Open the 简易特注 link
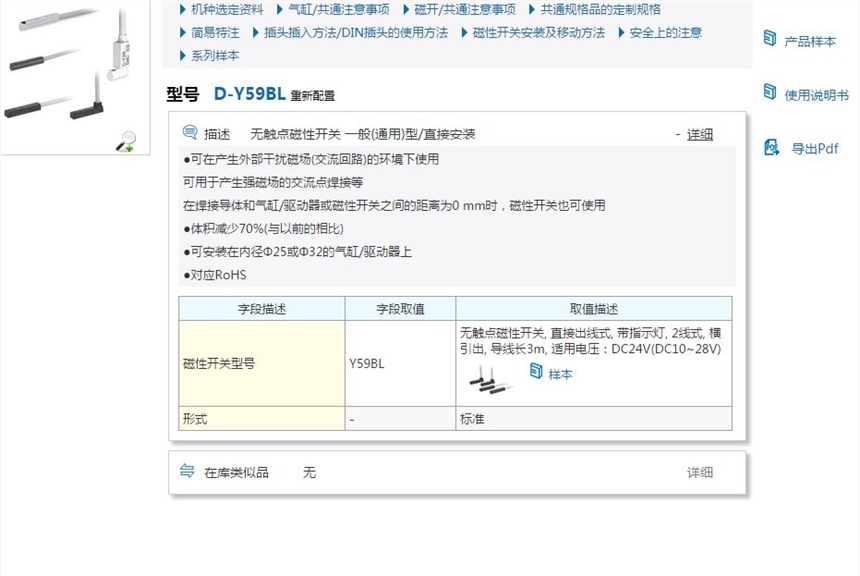Screen dimensions: 860x576 click(215, 32)
